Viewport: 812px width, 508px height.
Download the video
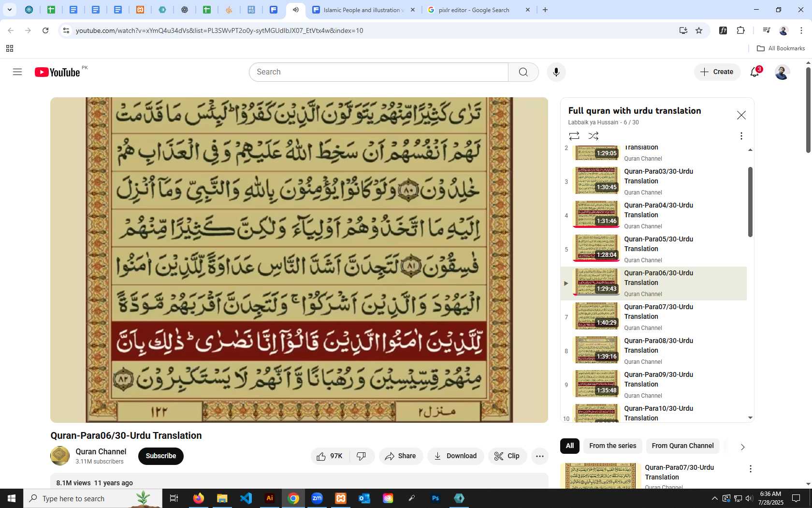[x=455, y=456]
